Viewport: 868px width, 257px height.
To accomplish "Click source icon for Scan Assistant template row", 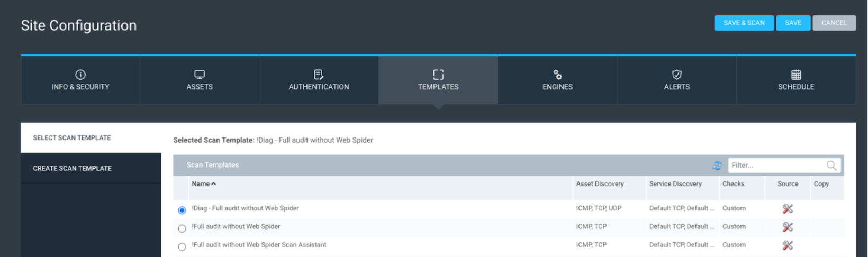I will (788, 245).
